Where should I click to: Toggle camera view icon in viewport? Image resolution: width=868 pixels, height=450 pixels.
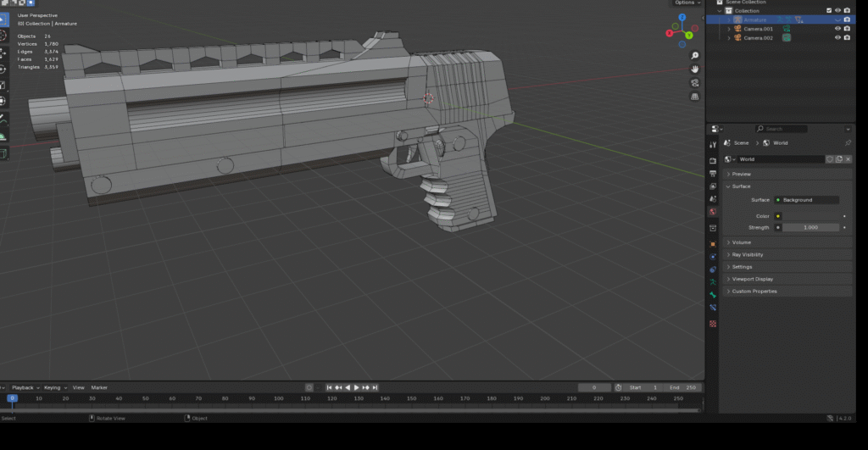coord(695,82)
